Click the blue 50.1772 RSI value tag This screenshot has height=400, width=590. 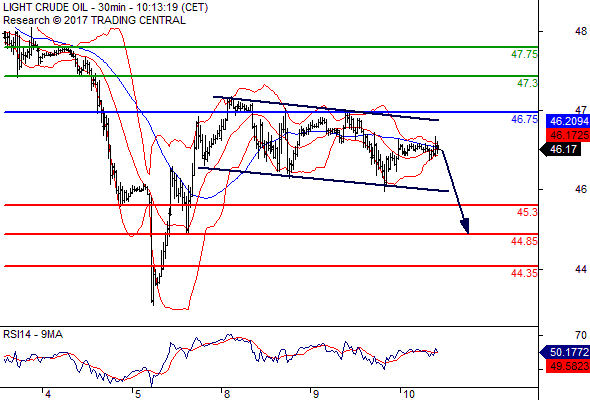pyautogui.click(x=565, y=353)
